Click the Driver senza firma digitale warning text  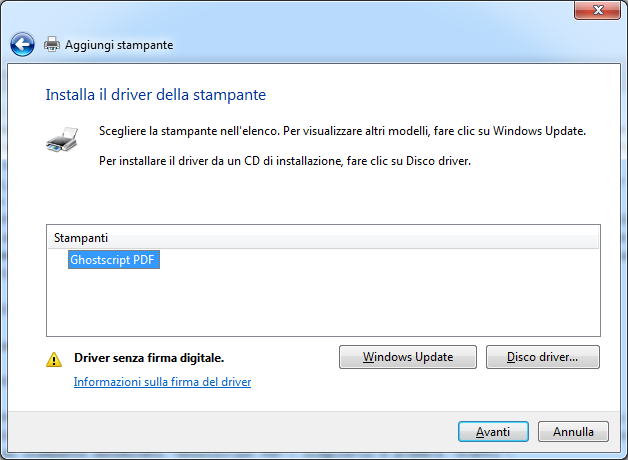click(149, 357)
